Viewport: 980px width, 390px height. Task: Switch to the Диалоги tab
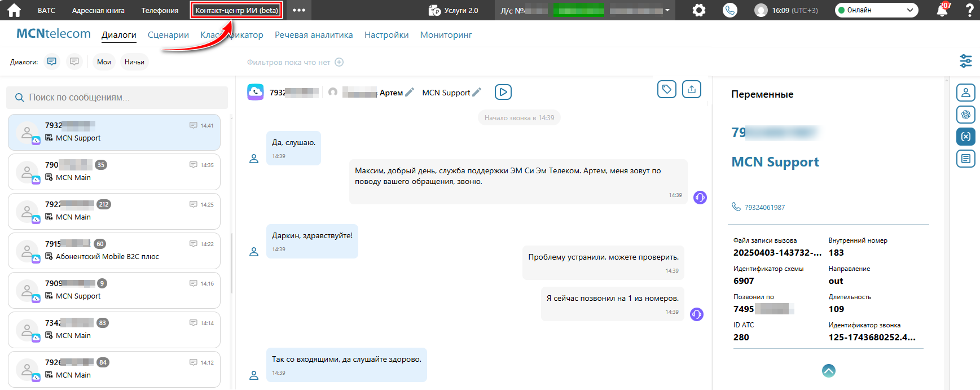(x=119, y=34)
